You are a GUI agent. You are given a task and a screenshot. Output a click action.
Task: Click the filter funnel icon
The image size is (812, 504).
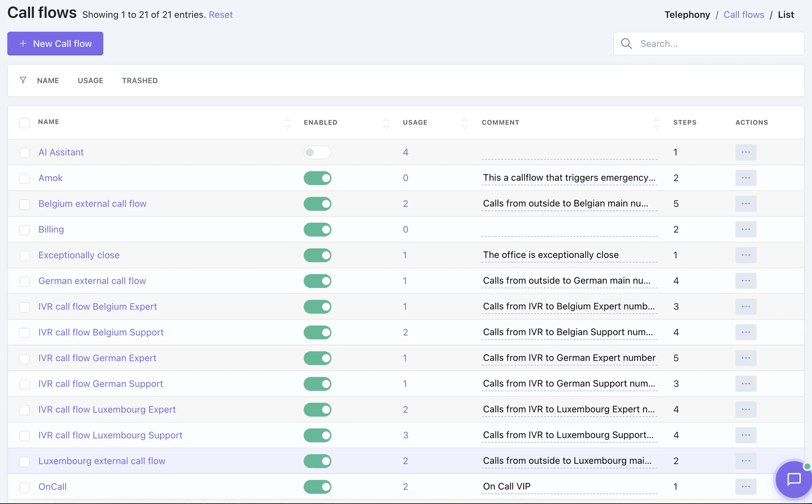click(x=23, y=80)
